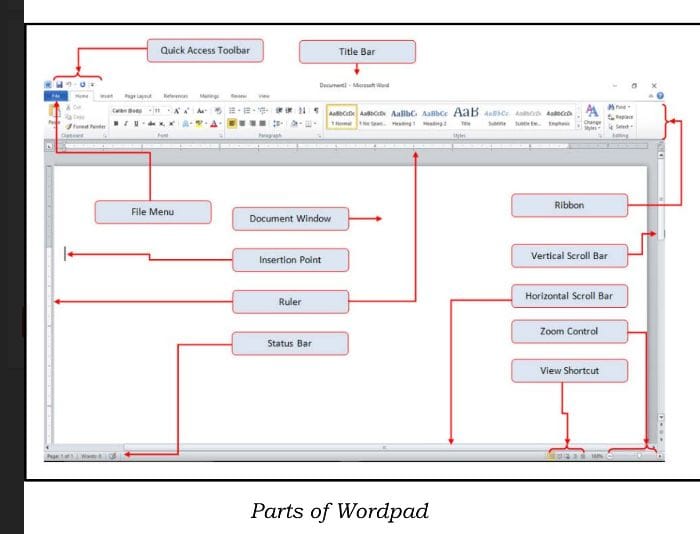Select Center alignment
Image resolution: width=700 pixels, height=534 pixels.
[242, 124]
